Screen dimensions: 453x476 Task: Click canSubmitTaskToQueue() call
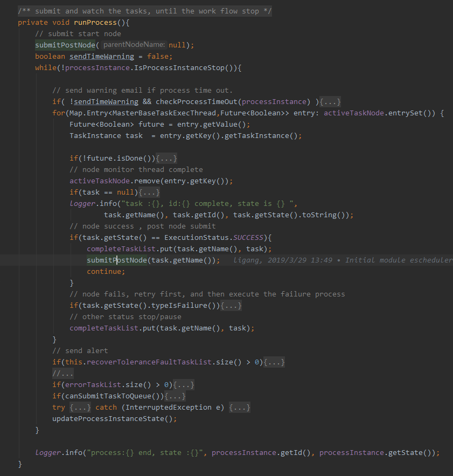tap(112, 396)
